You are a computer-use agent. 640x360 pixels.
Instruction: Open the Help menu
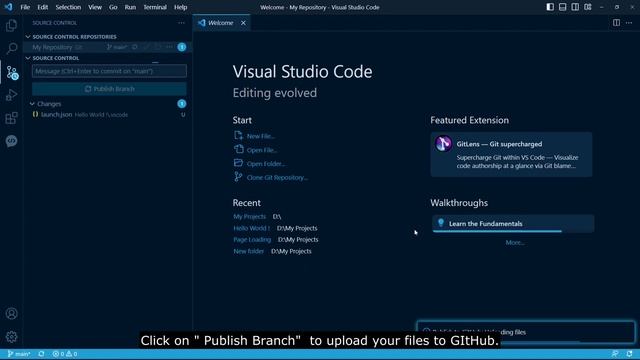180,7
